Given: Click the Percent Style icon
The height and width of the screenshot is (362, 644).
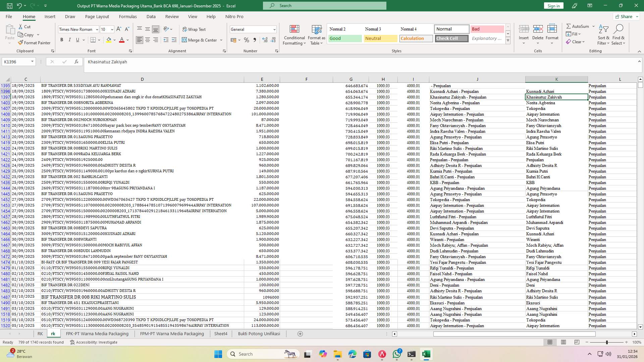Looking at the screenshot, I should point(247,40).
